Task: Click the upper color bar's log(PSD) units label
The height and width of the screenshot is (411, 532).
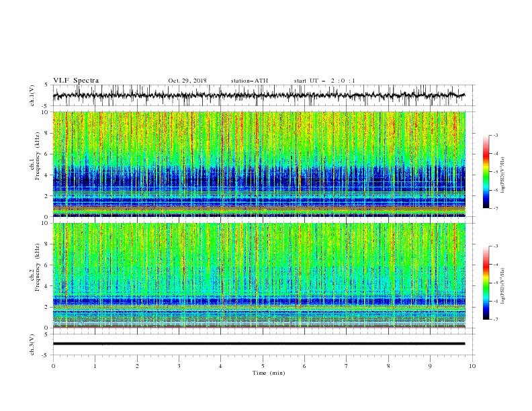Action: pyautogui.click(x=502, y=175)
